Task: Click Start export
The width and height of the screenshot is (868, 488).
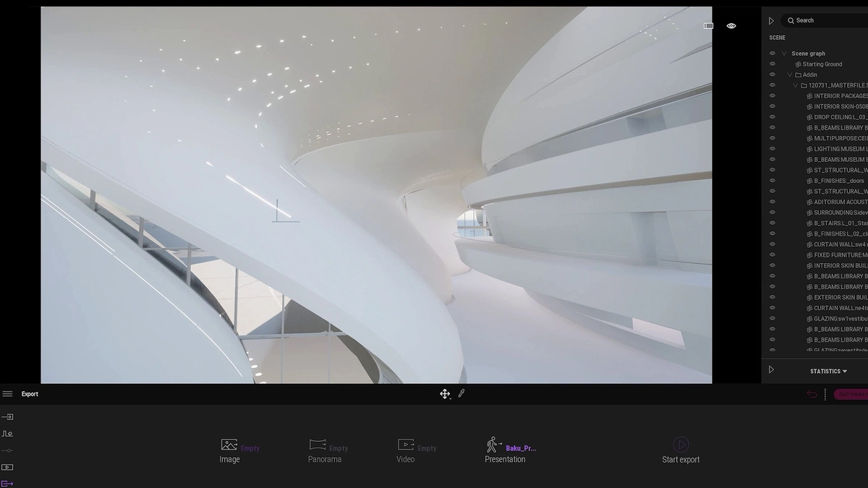Action: coord(681,450)
